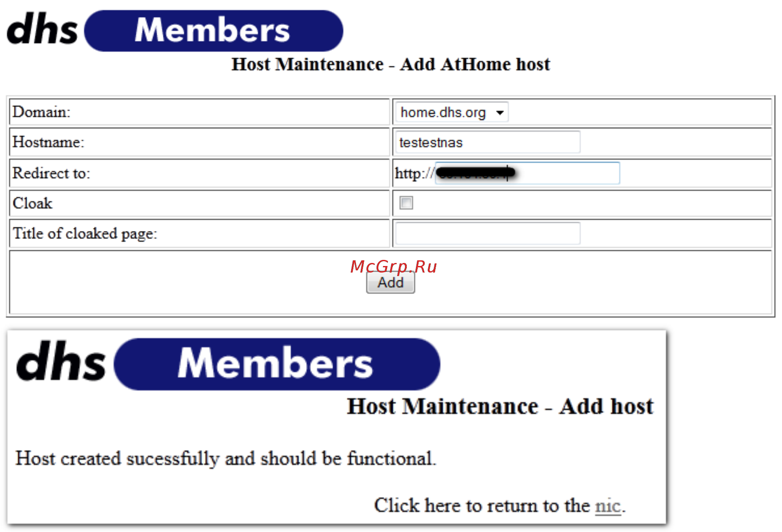Click the Domain: label
The image size is (782, 532).
[x=41, y=112]
